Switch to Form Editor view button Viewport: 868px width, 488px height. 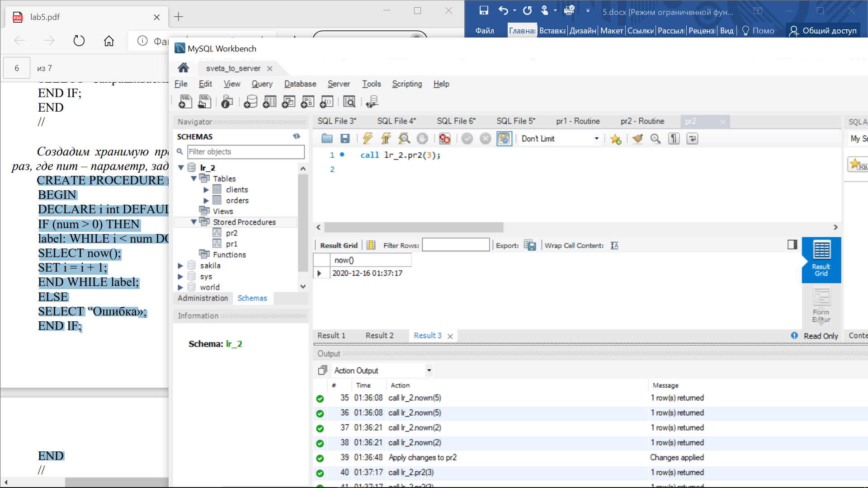coord(821,306)
